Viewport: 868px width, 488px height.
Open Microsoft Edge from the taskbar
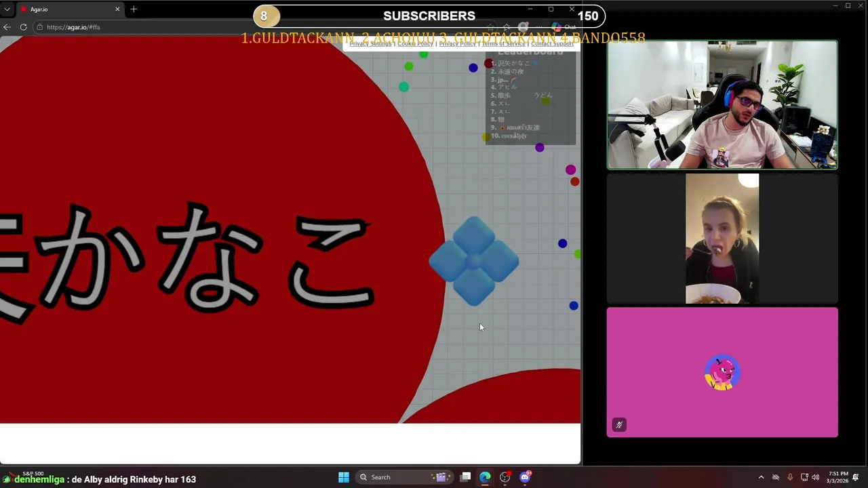(x=485, y=477)
